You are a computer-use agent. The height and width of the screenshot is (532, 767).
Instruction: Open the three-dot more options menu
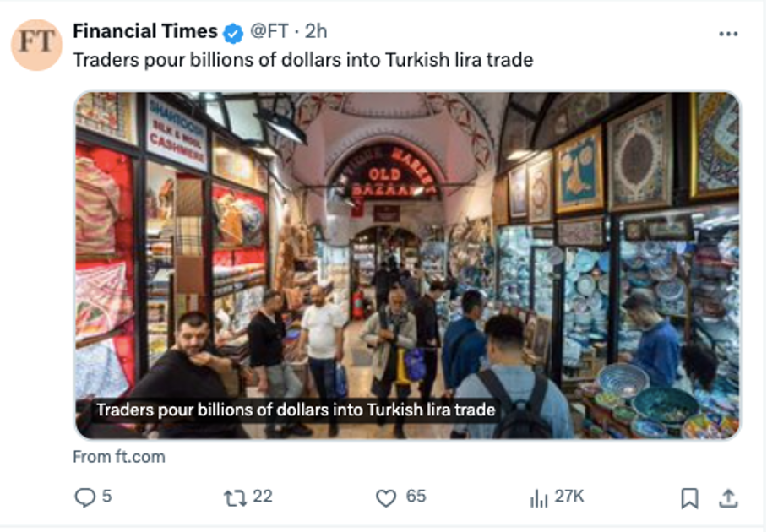coord(728,34)
